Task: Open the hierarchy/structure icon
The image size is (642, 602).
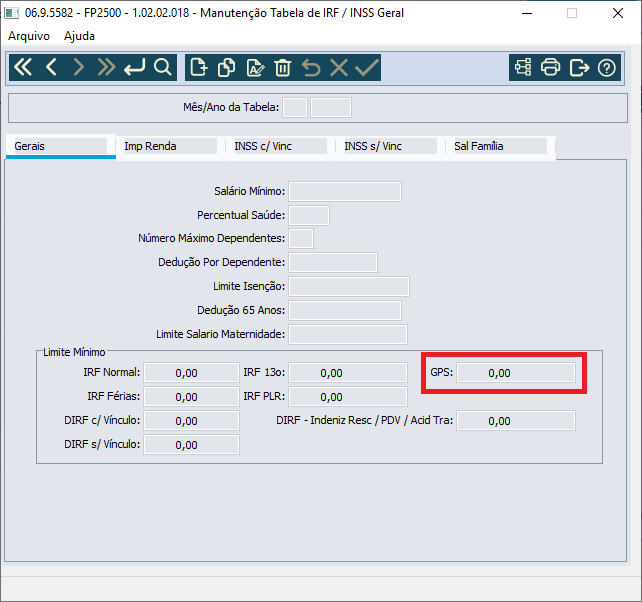Action: (523, 67)
